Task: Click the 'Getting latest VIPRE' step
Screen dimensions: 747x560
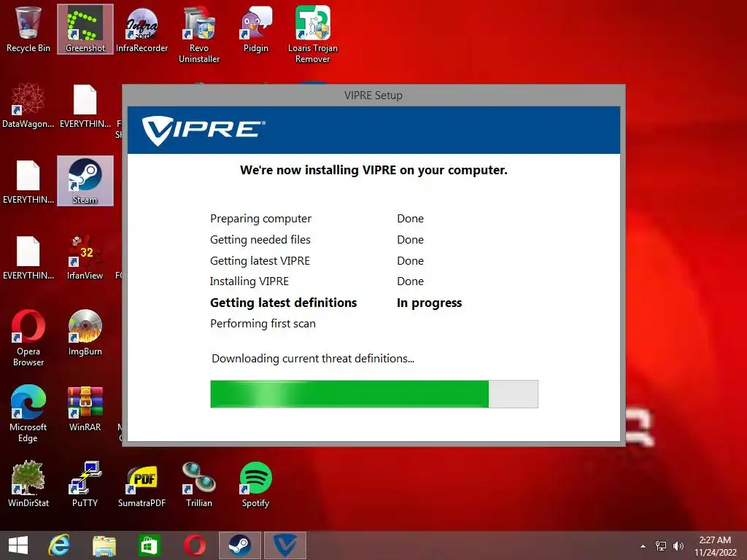Action: [x=260, y=261]
